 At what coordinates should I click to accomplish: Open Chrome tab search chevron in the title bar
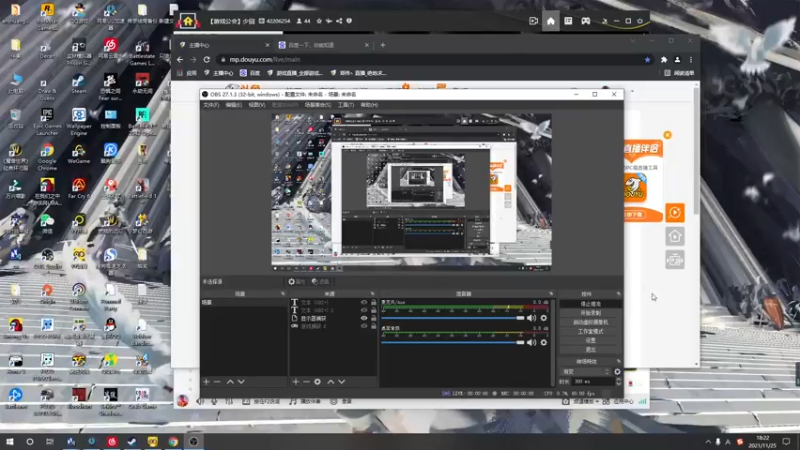click(633, 41)
